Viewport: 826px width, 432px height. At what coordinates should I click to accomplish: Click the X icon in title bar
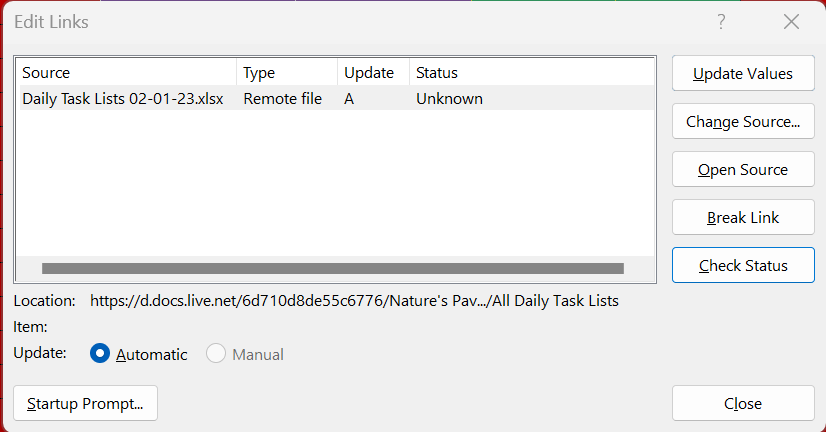coord(791,22)
